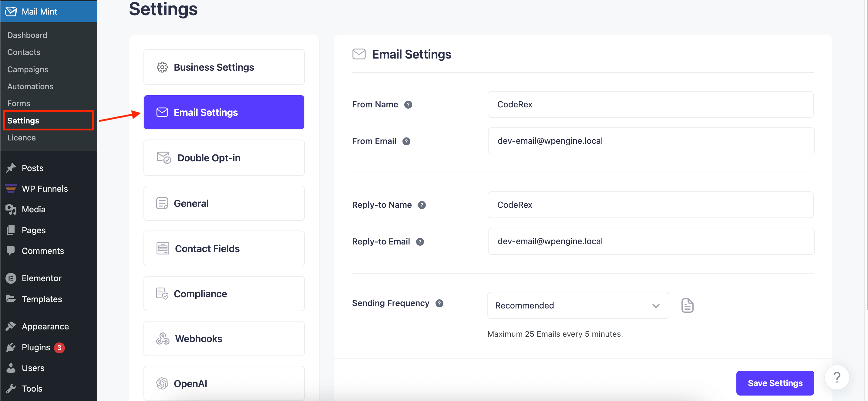Open the Double Opt-in settings tab
868x401 pixels.
(224, 158)
